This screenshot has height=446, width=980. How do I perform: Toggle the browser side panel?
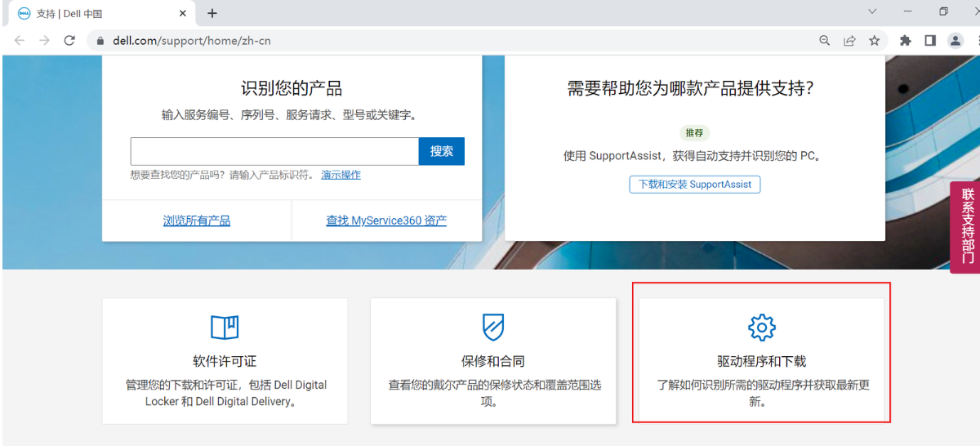930,40
